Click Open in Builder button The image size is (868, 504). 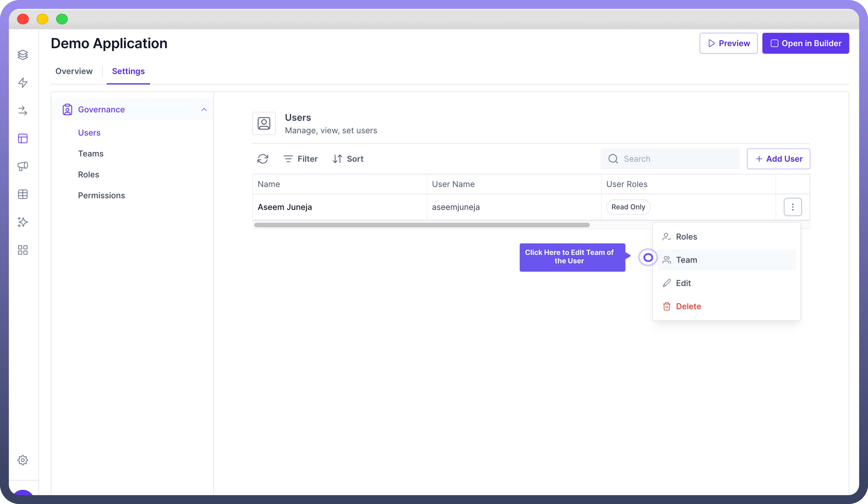tap(805, 43)
